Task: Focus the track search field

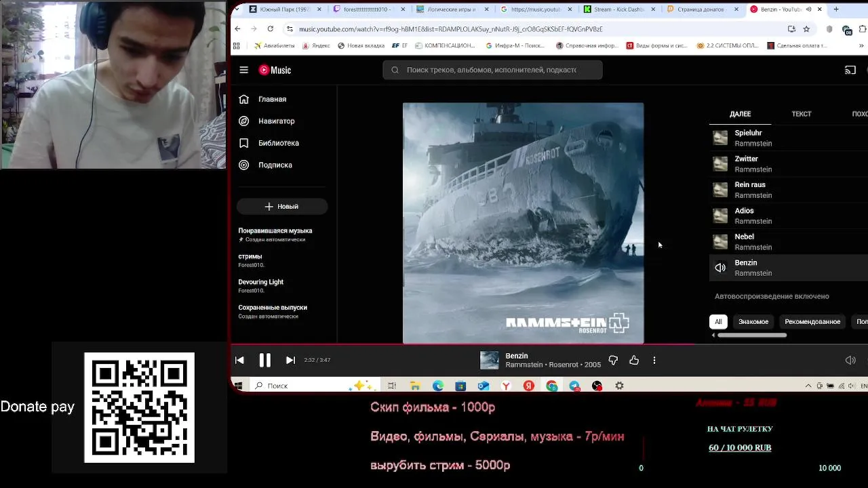Action: 492,70
